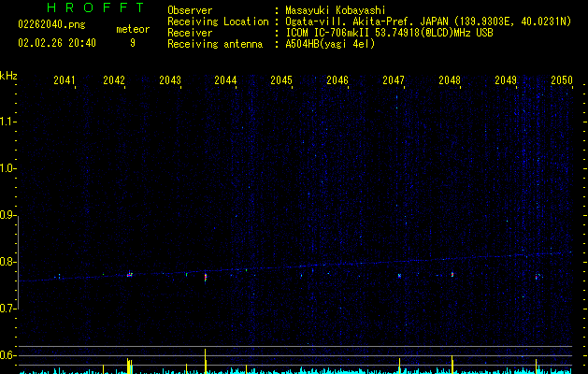Click the ICOM IC-706mkII receiver text

coord(389,33)
